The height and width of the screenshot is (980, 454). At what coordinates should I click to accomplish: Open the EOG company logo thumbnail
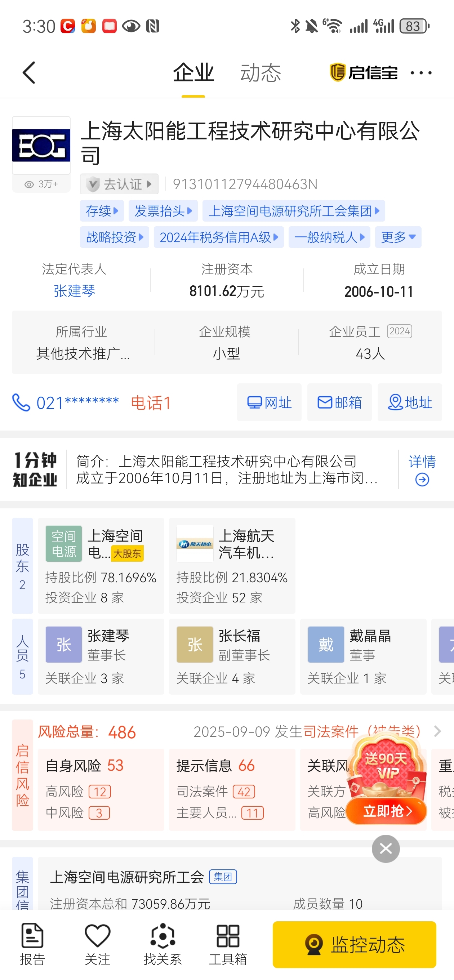(41, 145)
